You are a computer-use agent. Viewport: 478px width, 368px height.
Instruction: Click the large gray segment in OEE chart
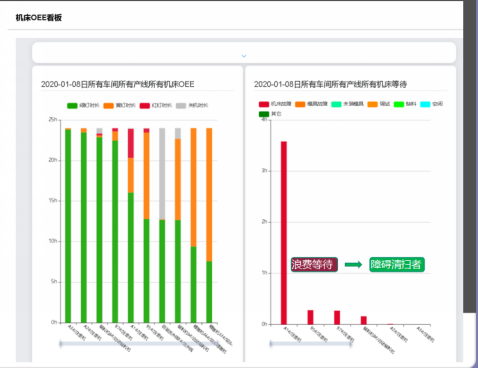point(162,174)
